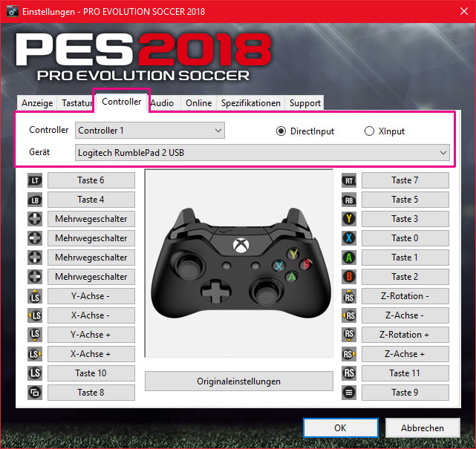Click the yellow Y button icon

[349, 219]
